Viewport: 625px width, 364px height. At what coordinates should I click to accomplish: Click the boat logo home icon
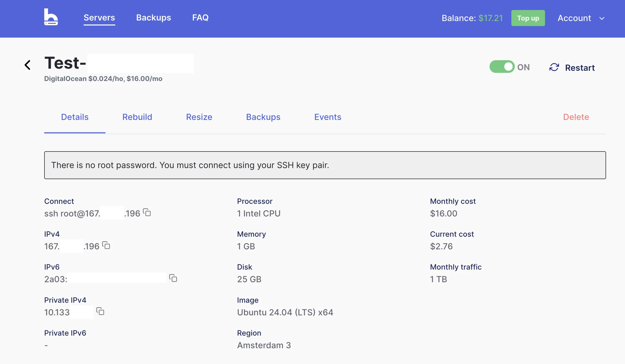point(51,17)
